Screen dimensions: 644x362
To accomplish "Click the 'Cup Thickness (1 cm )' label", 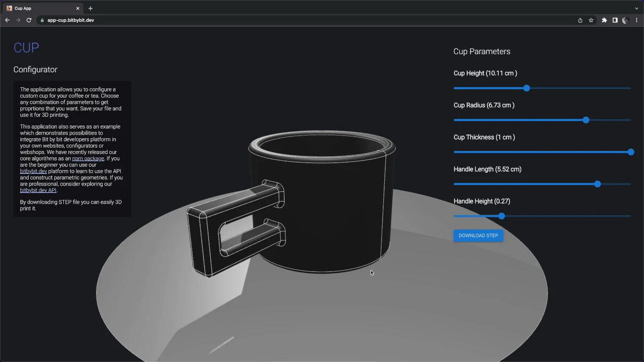I will click(x=484, y=137).
